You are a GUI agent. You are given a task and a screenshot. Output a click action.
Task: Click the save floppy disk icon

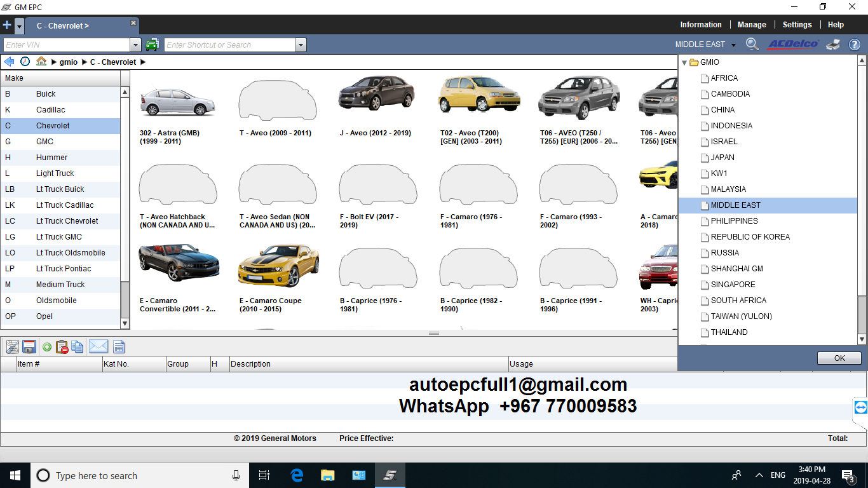[29, 347]
